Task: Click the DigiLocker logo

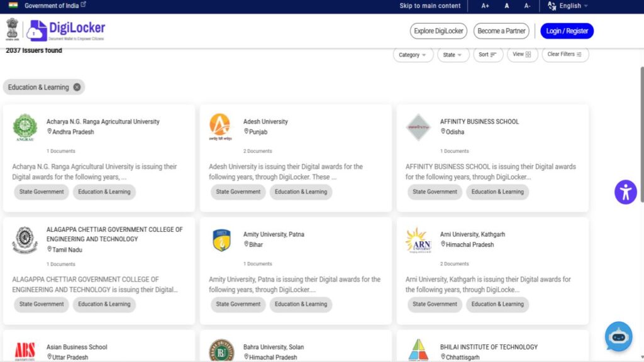Action: click(65, 30)
